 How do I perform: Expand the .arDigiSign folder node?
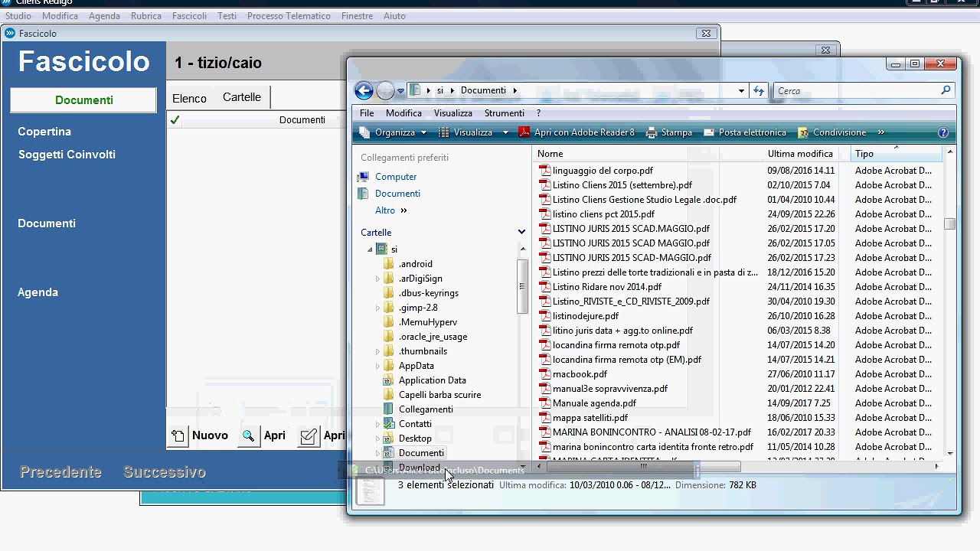(x=377, y=279)
